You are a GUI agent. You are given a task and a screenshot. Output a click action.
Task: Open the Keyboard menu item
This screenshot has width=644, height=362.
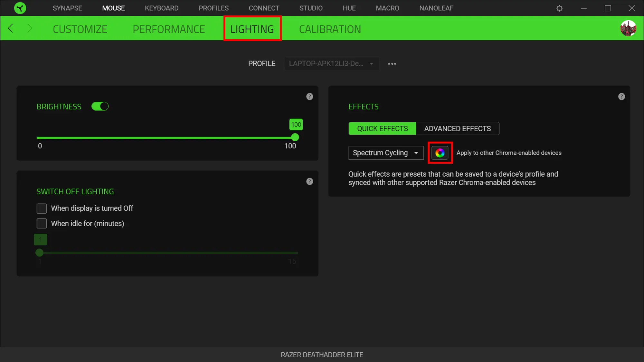[161, 8]
